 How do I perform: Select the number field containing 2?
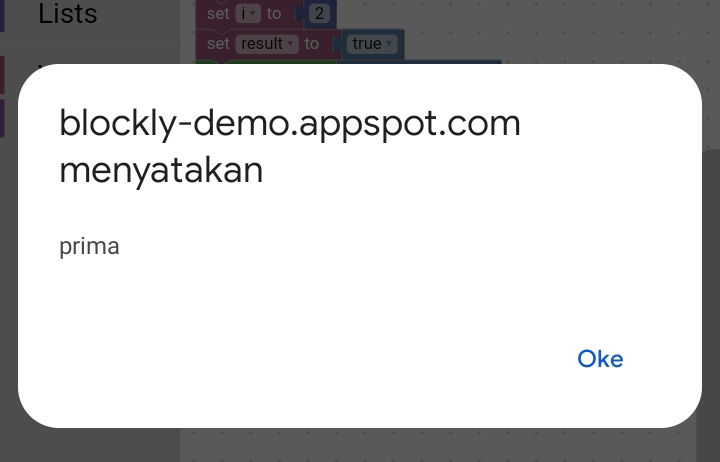pos(319,13)
